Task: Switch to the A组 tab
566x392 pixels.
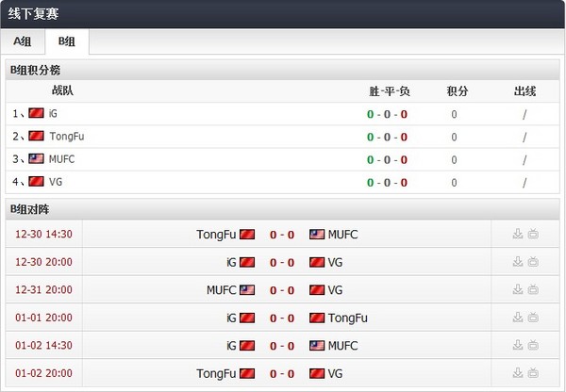Action: (x=22, y=42)
